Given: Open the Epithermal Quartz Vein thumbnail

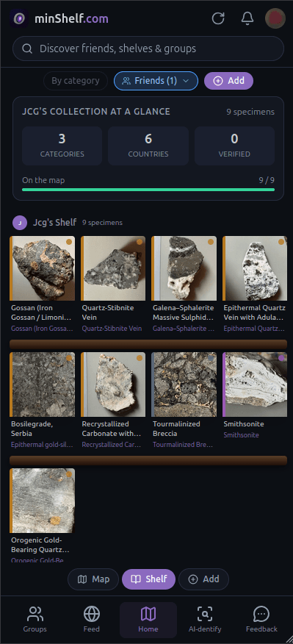Looking at the screenshot, I should tap(254, 268).
